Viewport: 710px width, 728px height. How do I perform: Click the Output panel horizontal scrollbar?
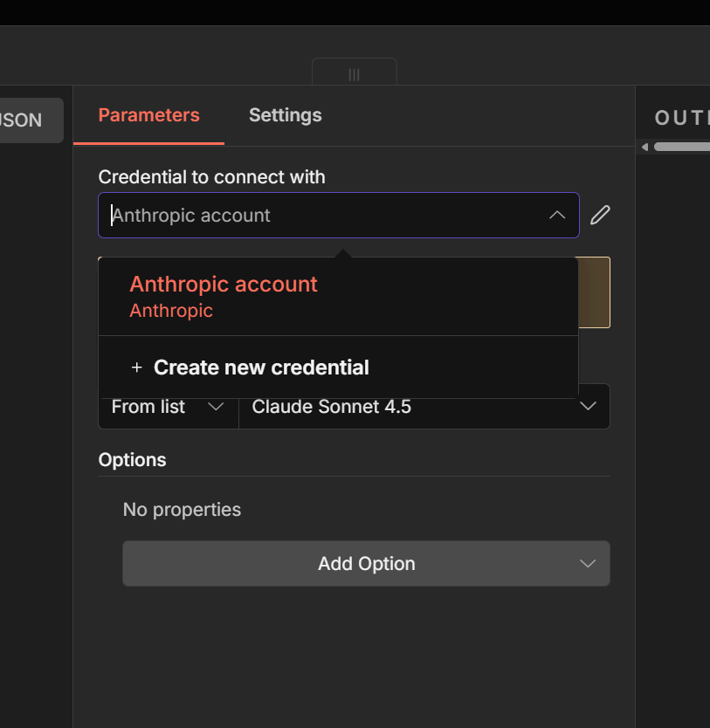(681, 147)
